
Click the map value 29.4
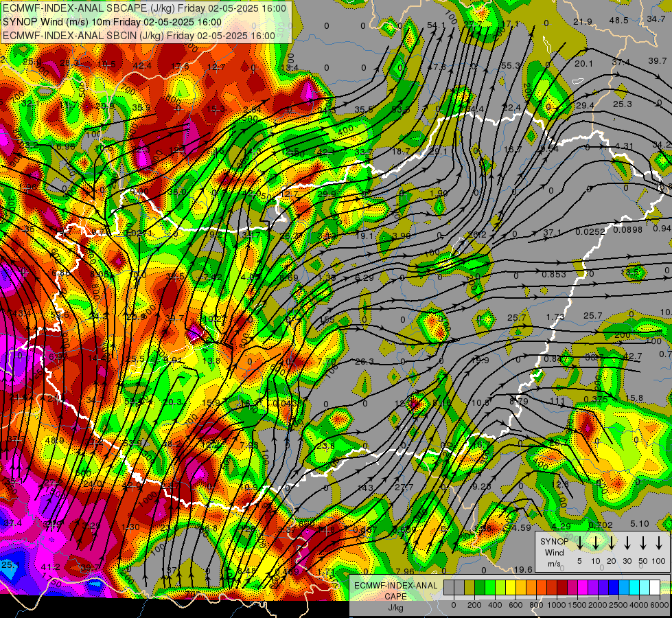pyautogui.click(x=585, y=106)
